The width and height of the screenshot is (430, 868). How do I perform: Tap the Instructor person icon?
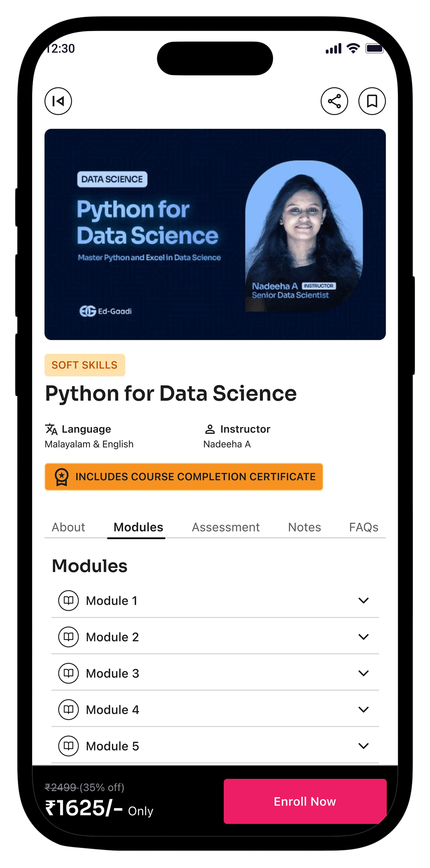(210, 429)
